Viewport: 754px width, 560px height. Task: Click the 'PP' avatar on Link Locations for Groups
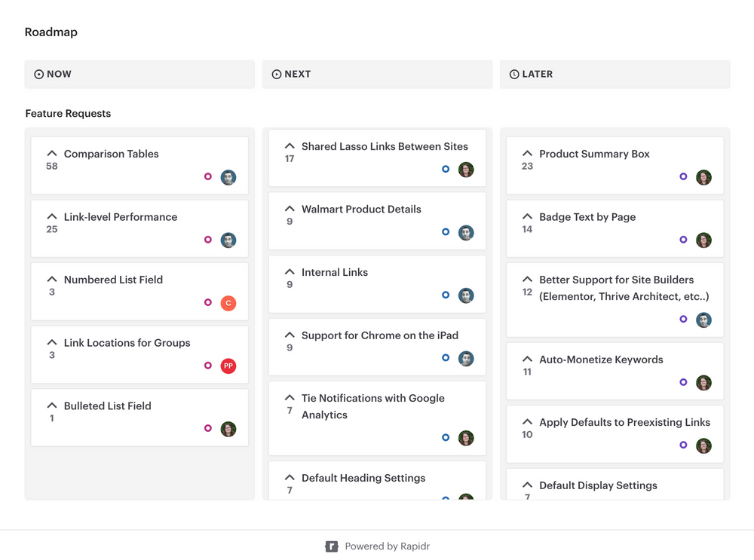click(228, 366)
